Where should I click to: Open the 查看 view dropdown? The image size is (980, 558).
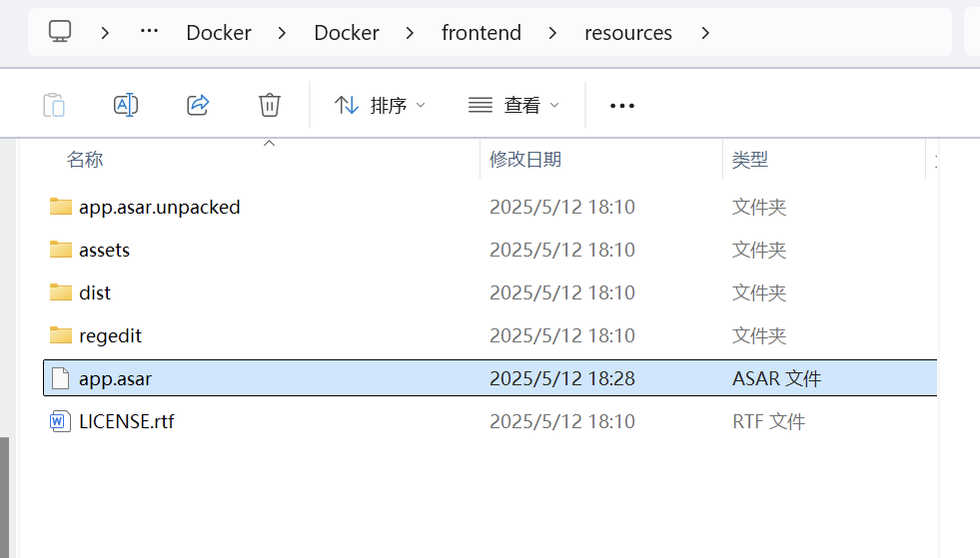[513, 105]
